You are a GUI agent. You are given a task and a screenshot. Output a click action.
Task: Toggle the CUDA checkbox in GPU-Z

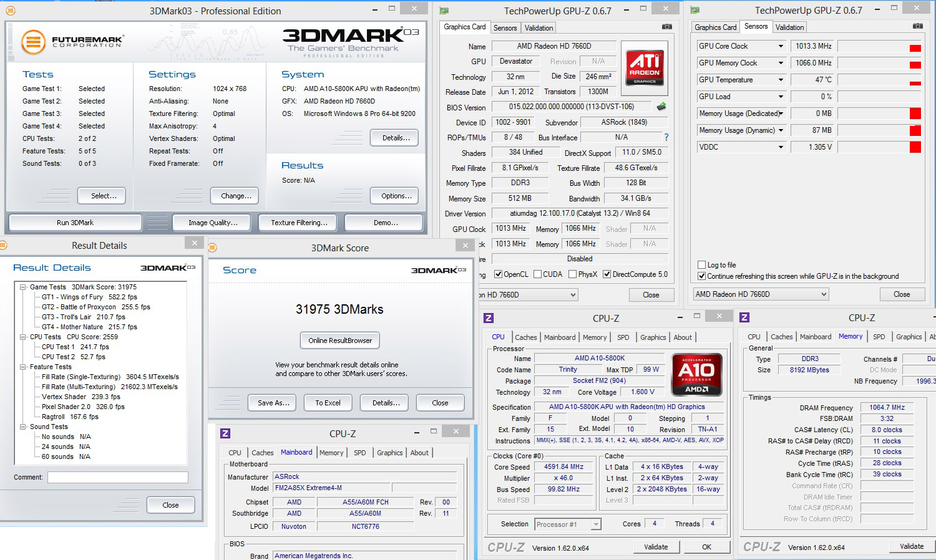pos(537,274)
